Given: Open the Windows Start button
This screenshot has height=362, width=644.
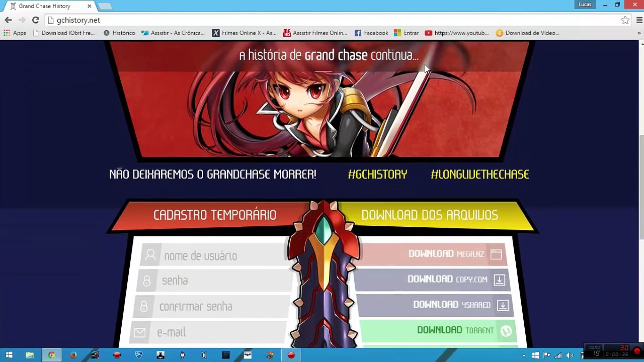Looking at the screenshot, I should coord(9,355).
